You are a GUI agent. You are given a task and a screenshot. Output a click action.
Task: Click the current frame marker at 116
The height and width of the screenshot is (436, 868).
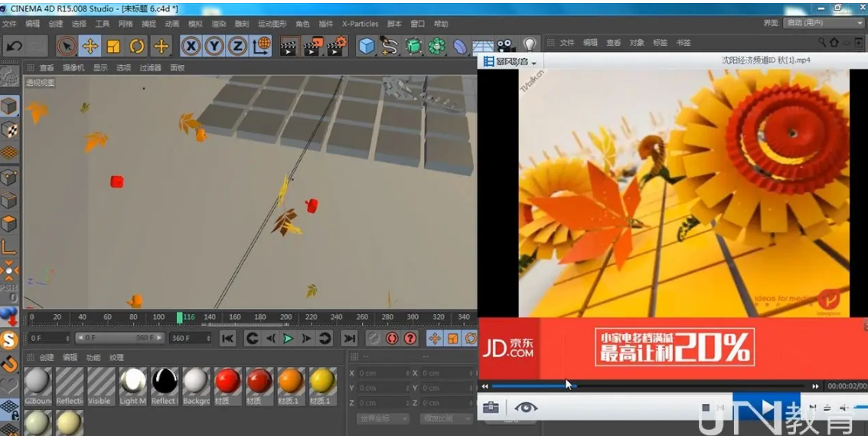(x=180, y=317)
